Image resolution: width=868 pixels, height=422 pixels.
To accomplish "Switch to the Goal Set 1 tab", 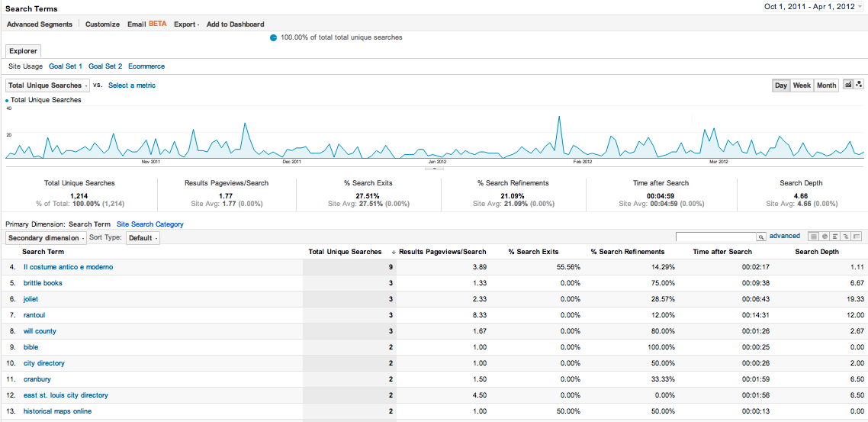I will coord(66,66).
